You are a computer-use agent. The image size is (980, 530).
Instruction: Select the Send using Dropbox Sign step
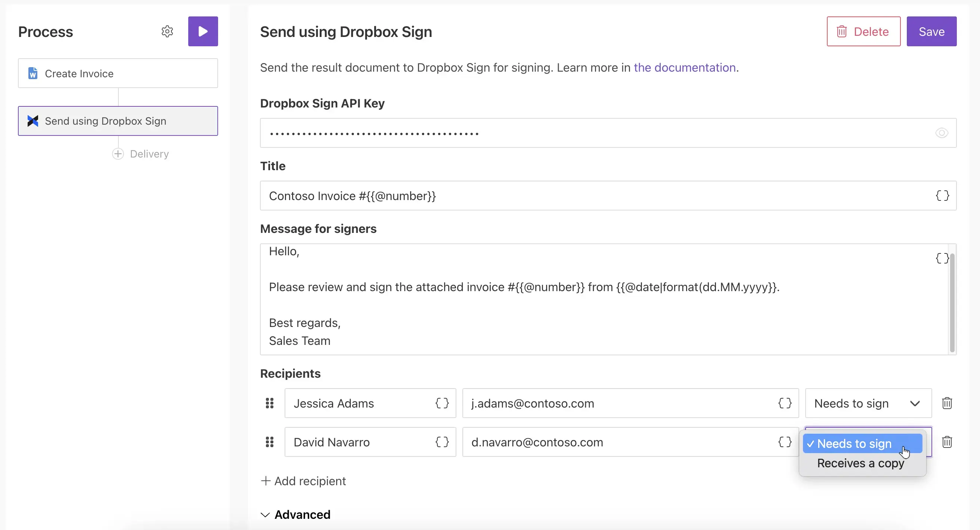coord(118,121)
